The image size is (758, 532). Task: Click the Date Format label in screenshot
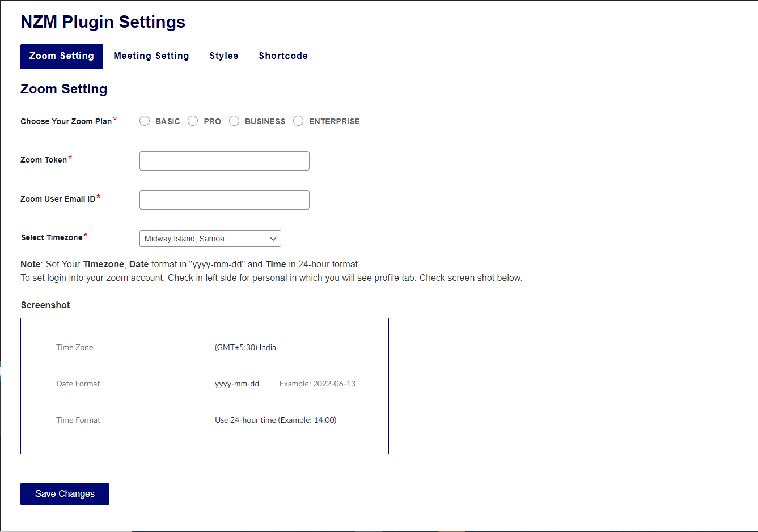pos(78,384)
